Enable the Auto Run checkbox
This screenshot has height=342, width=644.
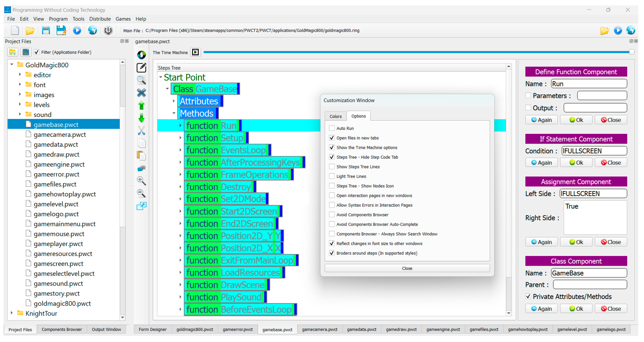[332, 128]
